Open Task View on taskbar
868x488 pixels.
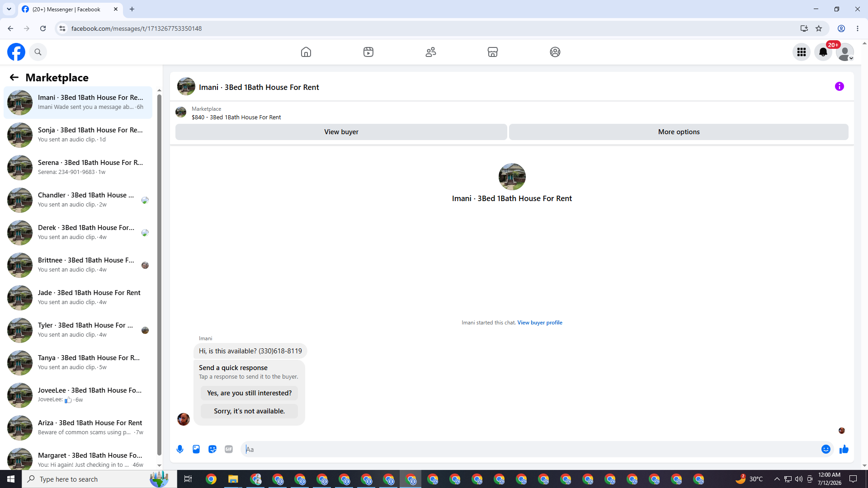click(188, 479)
